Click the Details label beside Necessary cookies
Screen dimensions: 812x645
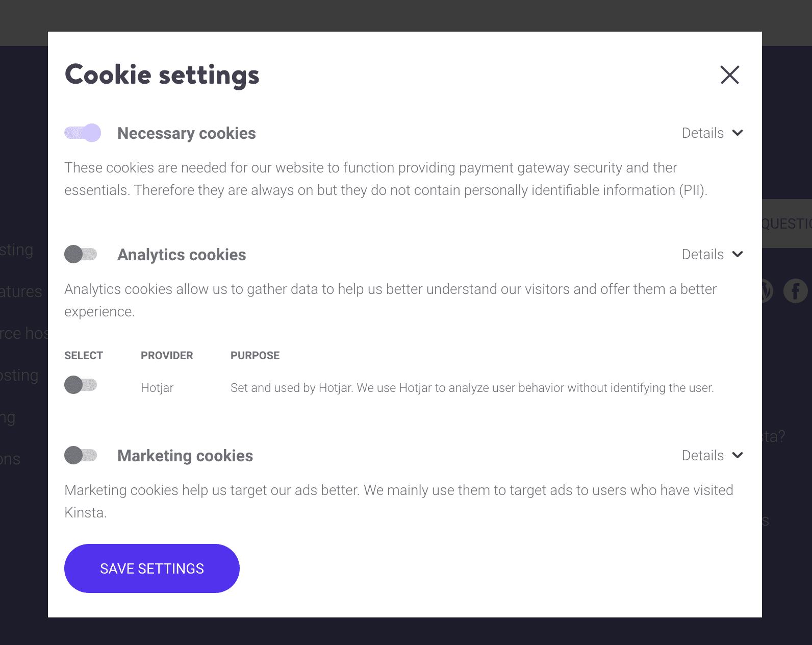pos(702,133)
